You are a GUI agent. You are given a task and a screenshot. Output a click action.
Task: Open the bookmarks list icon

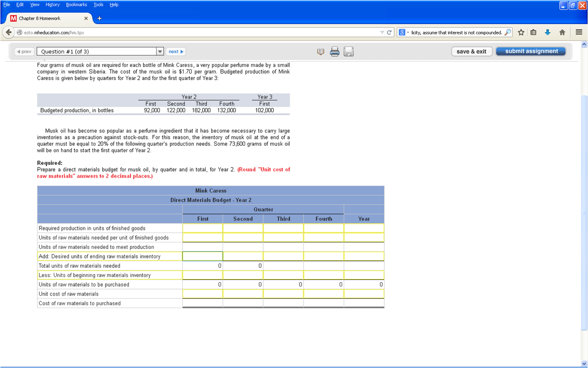click(533, 32)
